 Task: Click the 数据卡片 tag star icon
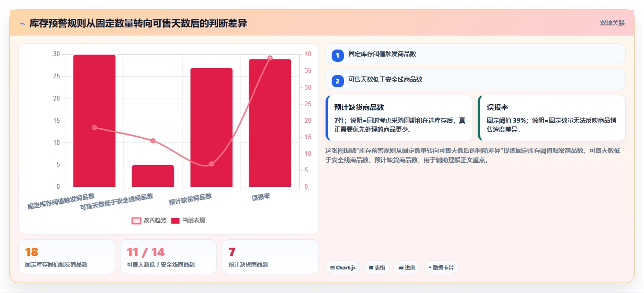click(430, 268)
